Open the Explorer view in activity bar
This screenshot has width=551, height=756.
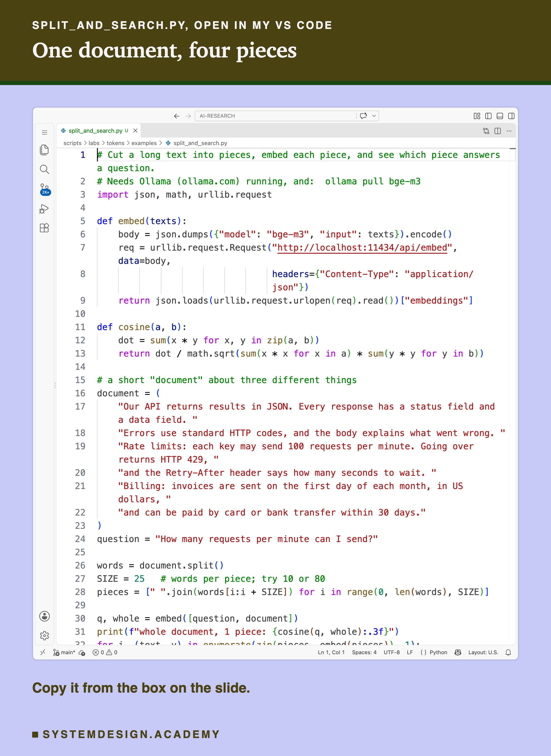(x=44, y=150)
